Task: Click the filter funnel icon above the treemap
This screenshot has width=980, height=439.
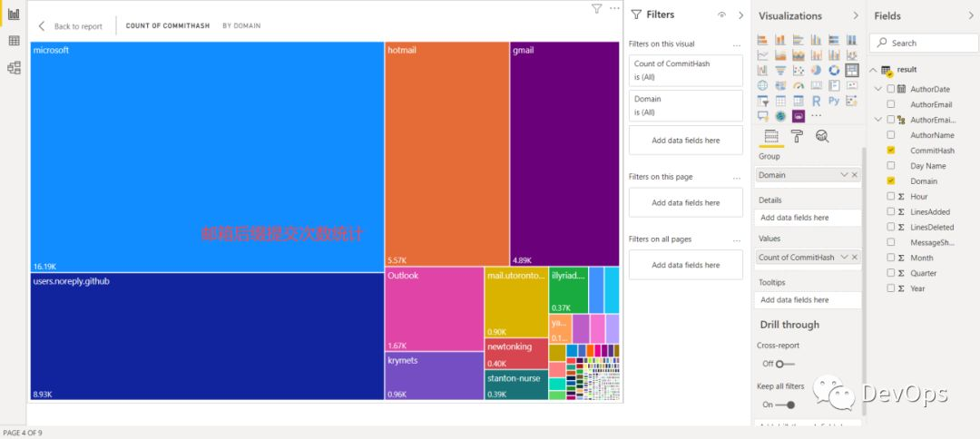Action: [x=596, y=9]
